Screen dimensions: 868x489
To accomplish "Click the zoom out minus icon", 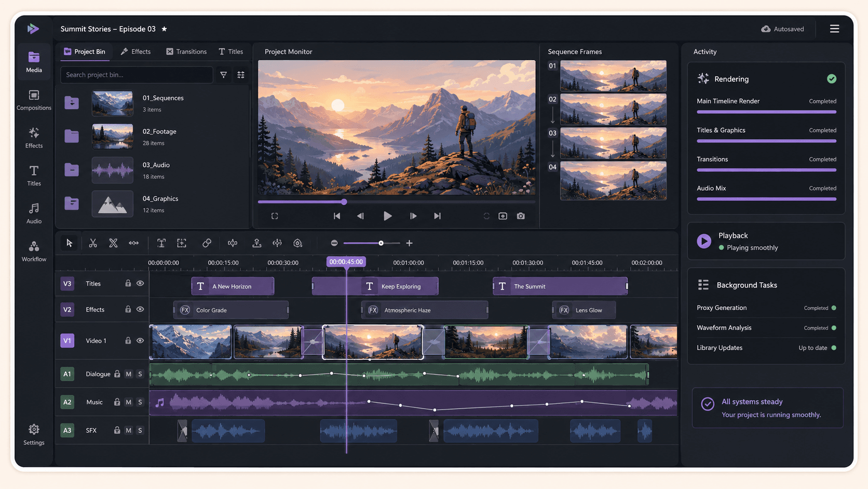I will (334, 243).
